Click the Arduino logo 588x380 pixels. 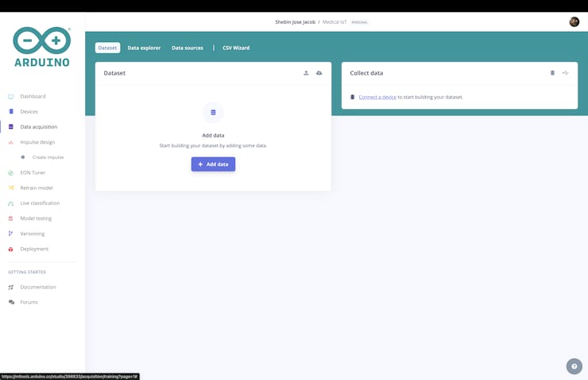42,47
